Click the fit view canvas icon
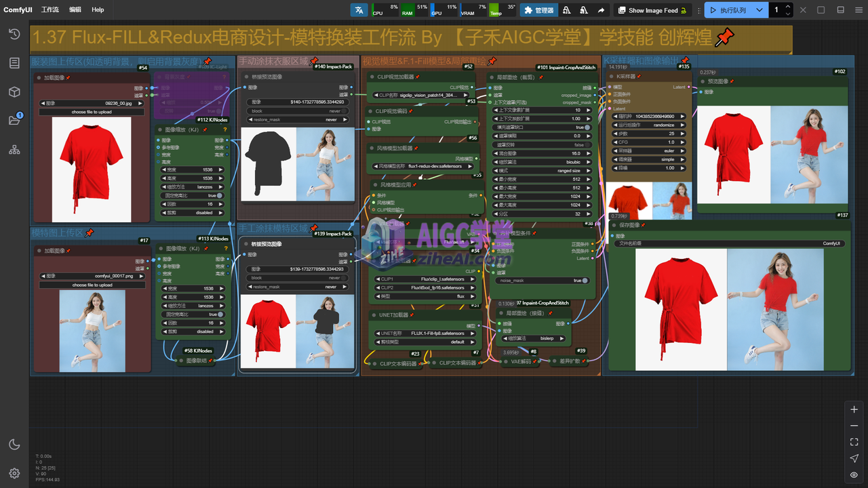The image size is (868, 488). pyautogui.click(x=854, y=442)
